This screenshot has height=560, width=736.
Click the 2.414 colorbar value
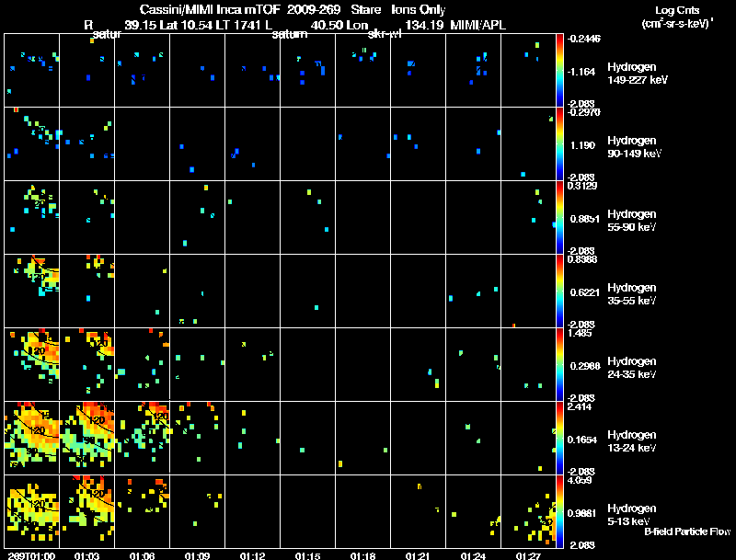580,406
